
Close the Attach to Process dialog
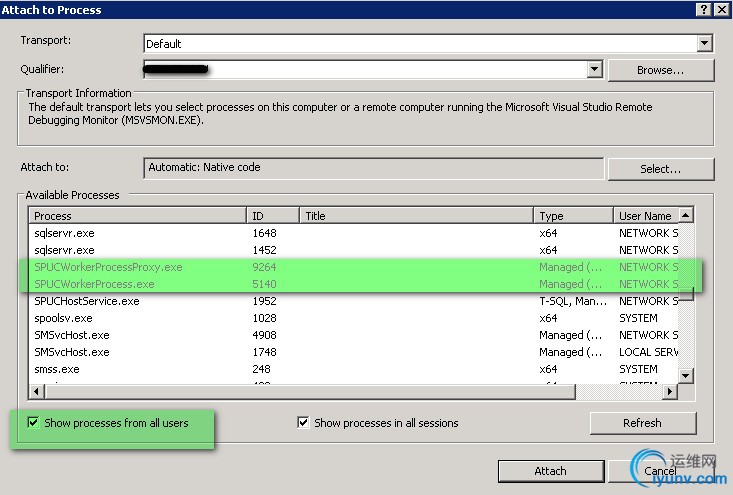pyautogui.click(x=722, y=9)
